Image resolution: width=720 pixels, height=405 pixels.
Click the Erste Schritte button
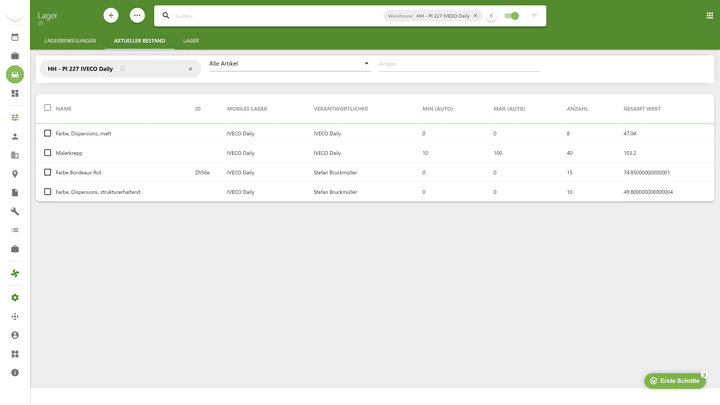[x=675, y=381]
